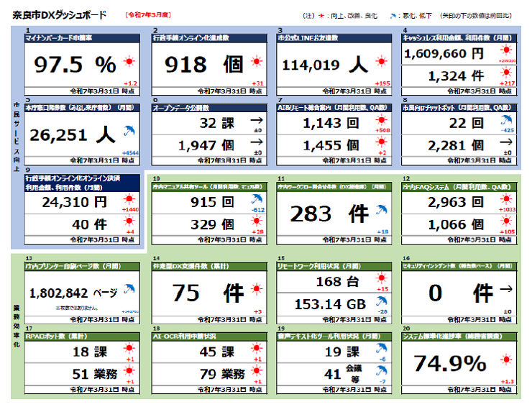Image resolution: width=532 pixels, height=407 pixels.
Task: Click the flat arrow beside 0 件
Action: coord(506,289)
